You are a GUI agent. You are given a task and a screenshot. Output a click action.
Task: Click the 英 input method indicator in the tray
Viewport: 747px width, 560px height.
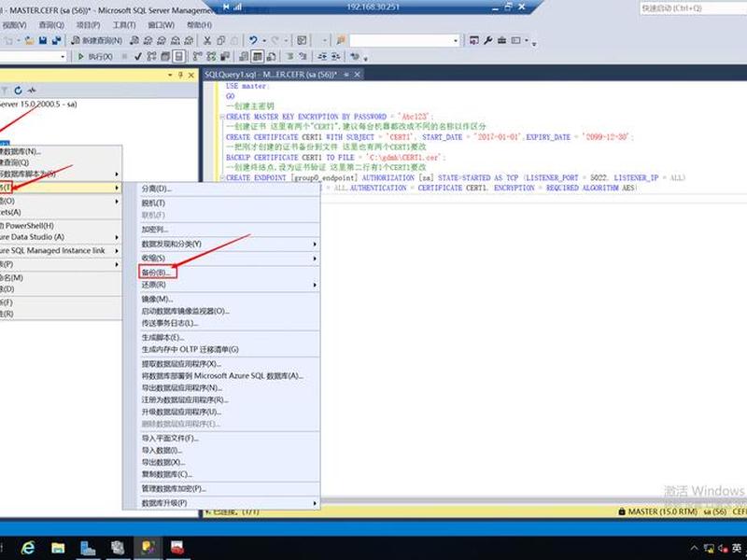(x=737, y=549)
